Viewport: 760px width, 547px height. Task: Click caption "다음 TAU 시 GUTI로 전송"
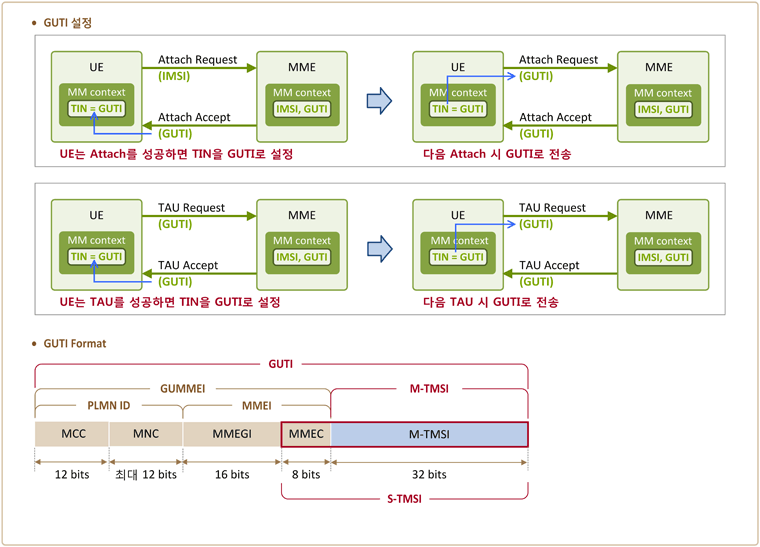tap(491, 302)
